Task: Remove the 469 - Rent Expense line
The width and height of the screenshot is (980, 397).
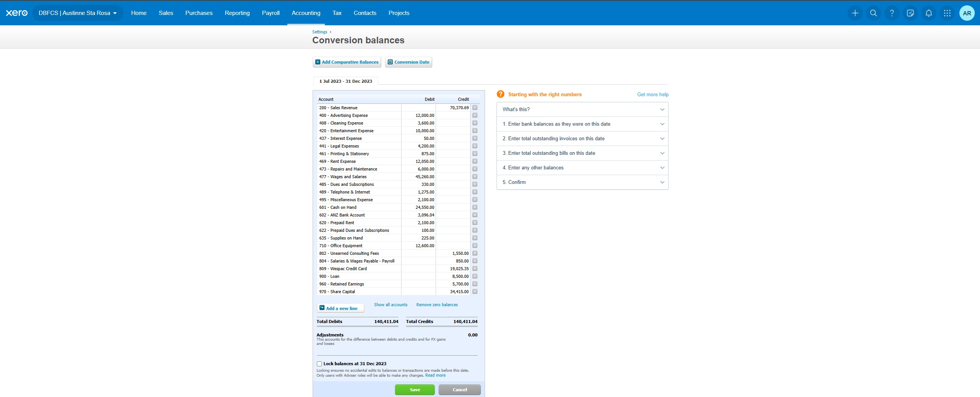Action: (x=475, y=161)
